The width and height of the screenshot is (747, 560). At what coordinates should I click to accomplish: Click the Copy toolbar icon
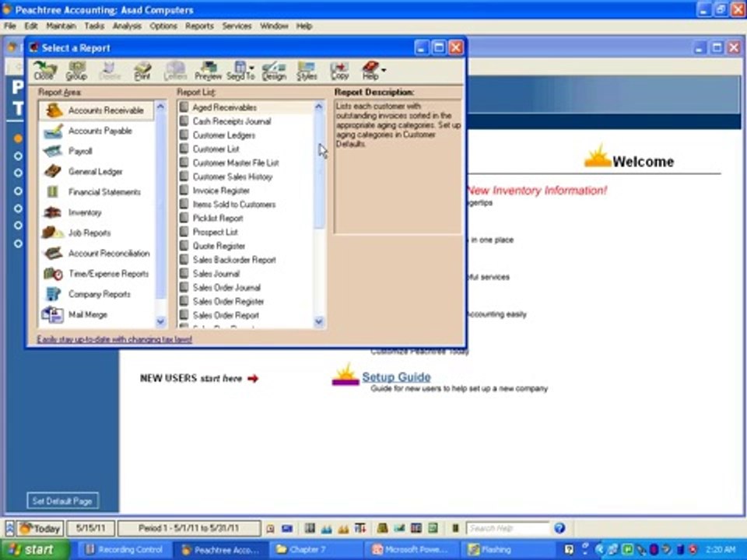(340, 71)
